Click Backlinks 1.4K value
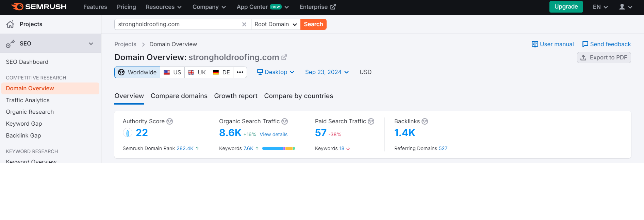Screen dimensions: 644x220 click(405, 133)
